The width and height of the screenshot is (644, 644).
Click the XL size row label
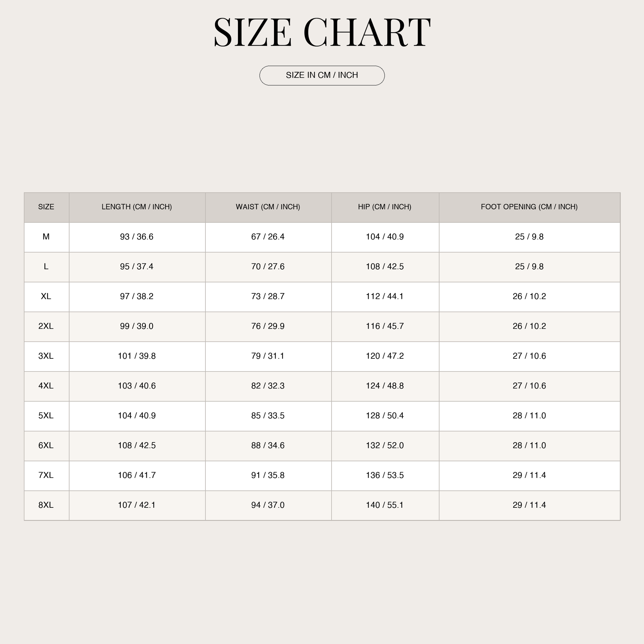point(46,297)
